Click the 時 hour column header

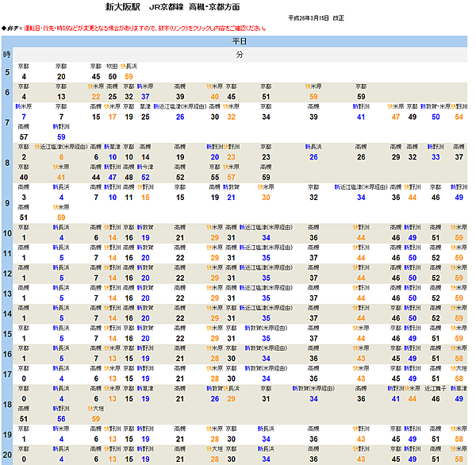7,55
